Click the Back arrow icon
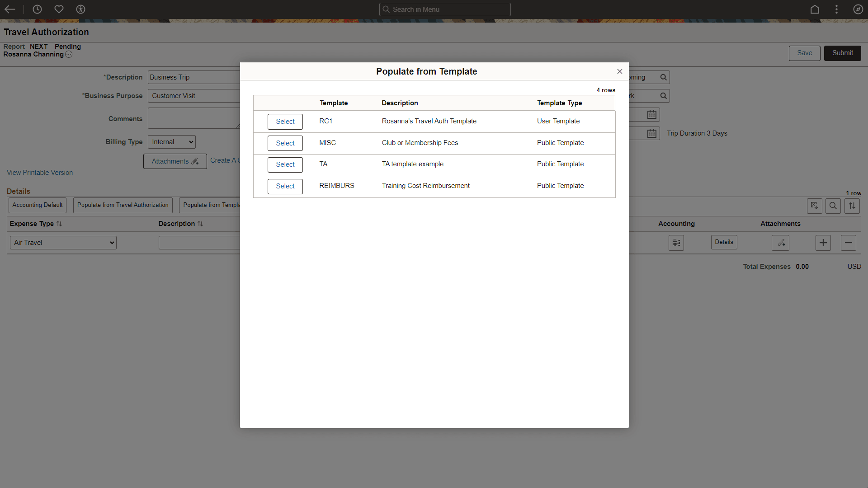 pyautogui.click(x=10, y=9)
